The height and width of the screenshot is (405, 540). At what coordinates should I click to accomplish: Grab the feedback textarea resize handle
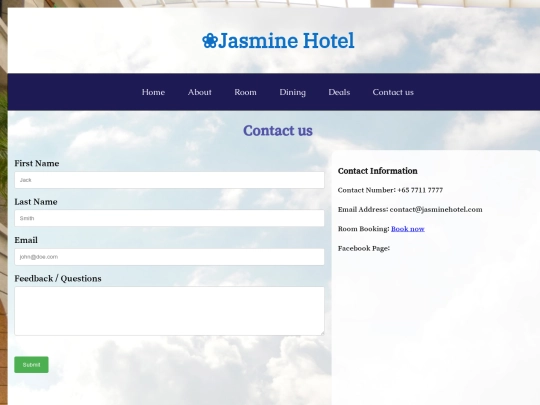tap(322, 333)
